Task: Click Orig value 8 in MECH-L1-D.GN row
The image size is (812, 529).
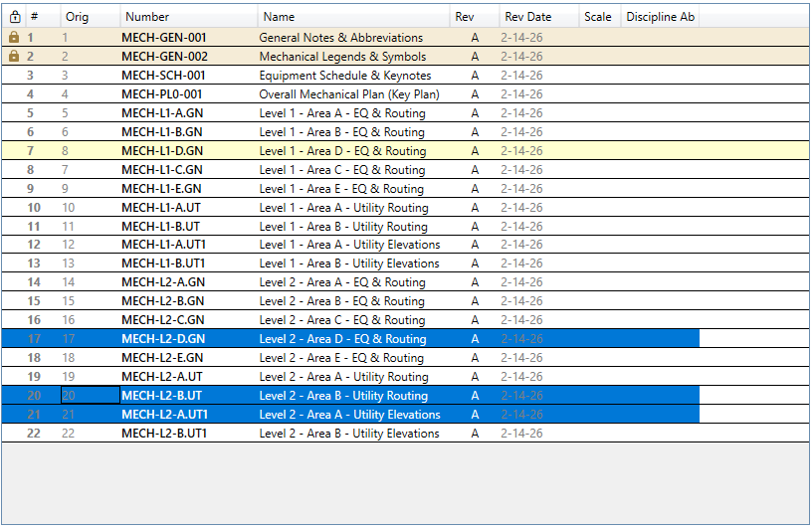Action: pyautogui.click(x=65, y=150)
